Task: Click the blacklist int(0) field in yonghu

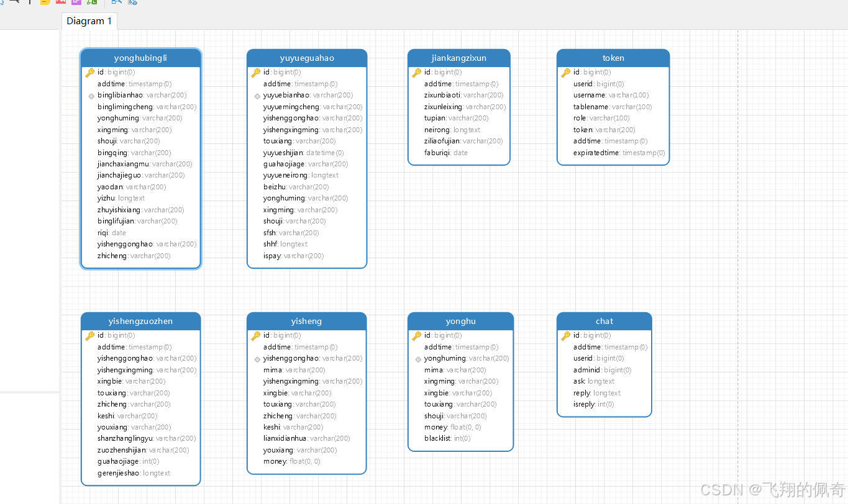Action: pyautogui.click(x=447, y=439)
